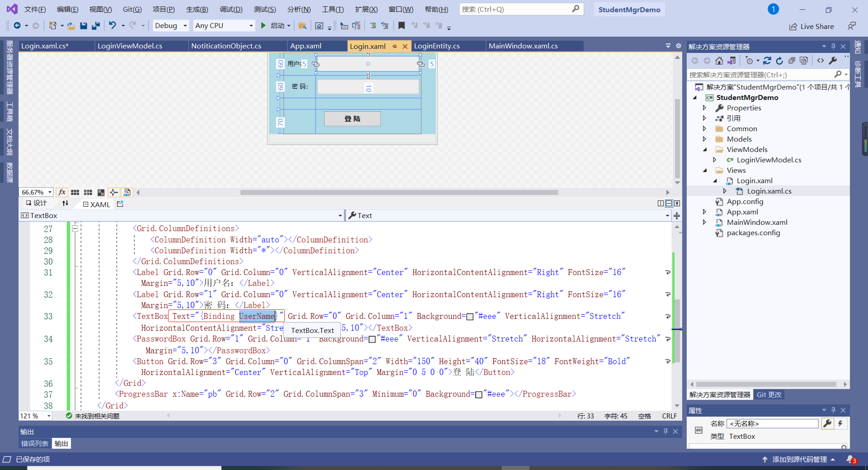Start debugging with the green 启动 button
The width and height of the screenshot is (868, 470).
click(x=264, y=25)
